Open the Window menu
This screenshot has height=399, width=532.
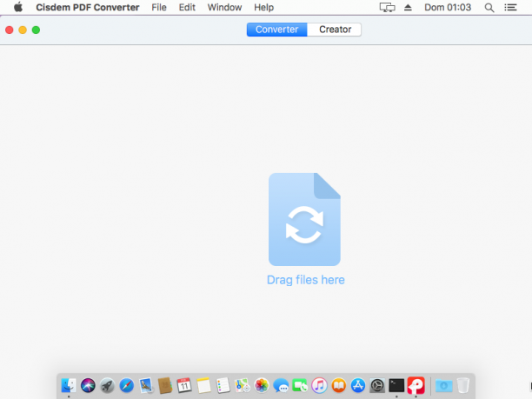pos(224,8)
